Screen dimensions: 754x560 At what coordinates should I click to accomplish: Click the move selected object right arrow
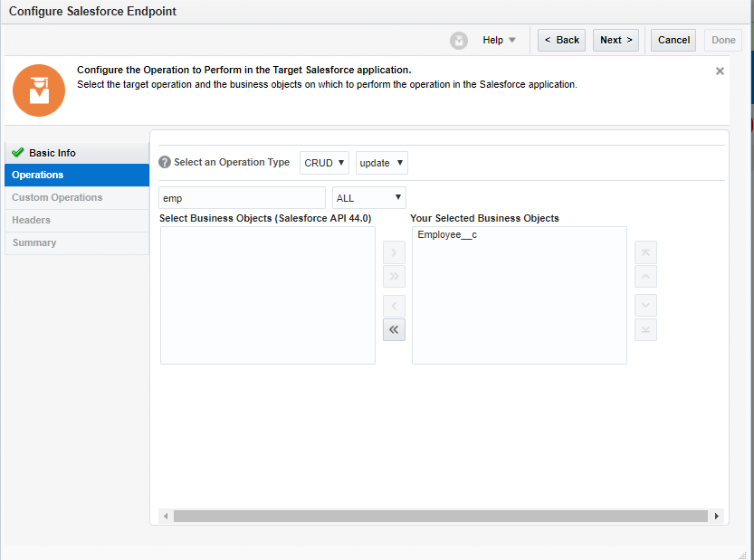(x=394, y=252)
